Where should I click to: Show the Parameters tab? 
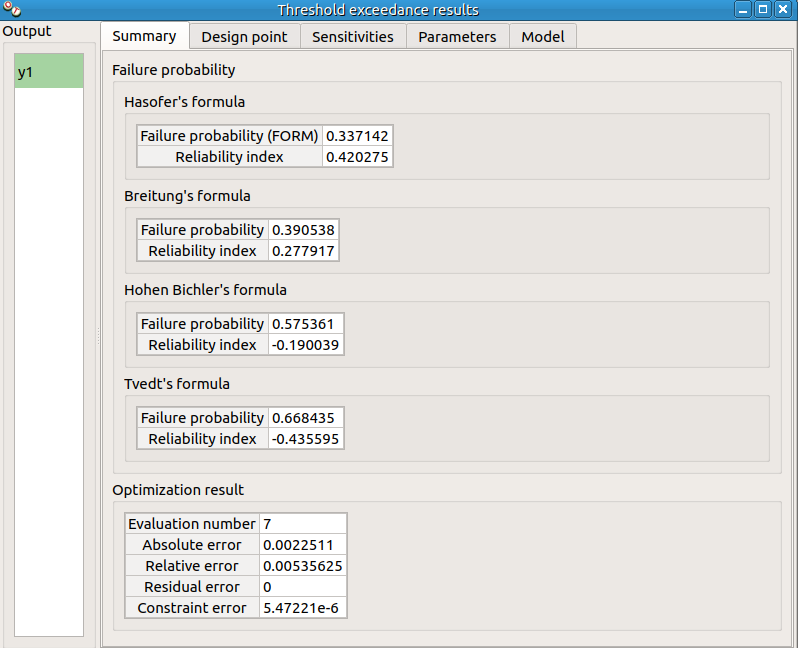pyautogui.click(x=457, y=37)
